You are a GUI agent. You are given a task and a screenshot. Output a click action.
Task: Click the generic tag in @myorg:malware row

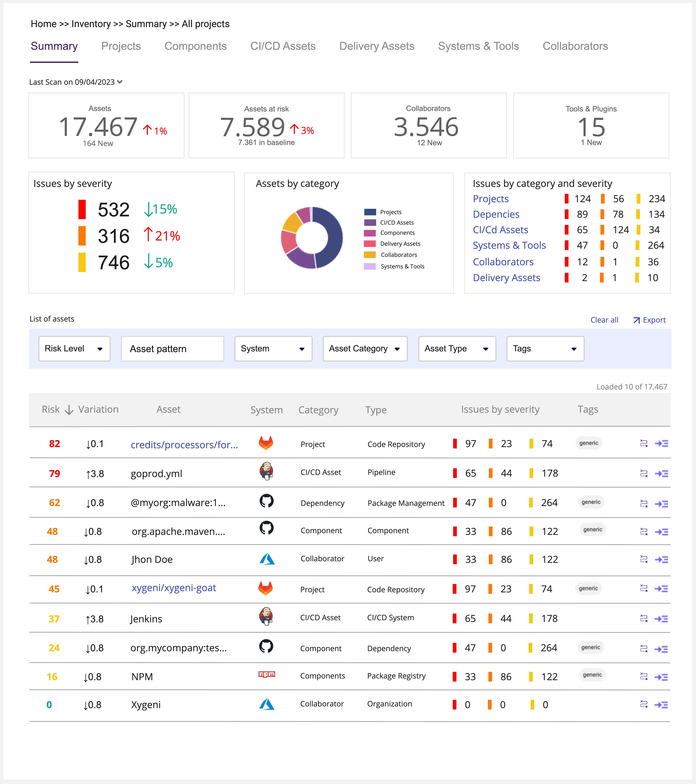click(x=591, y=502)
